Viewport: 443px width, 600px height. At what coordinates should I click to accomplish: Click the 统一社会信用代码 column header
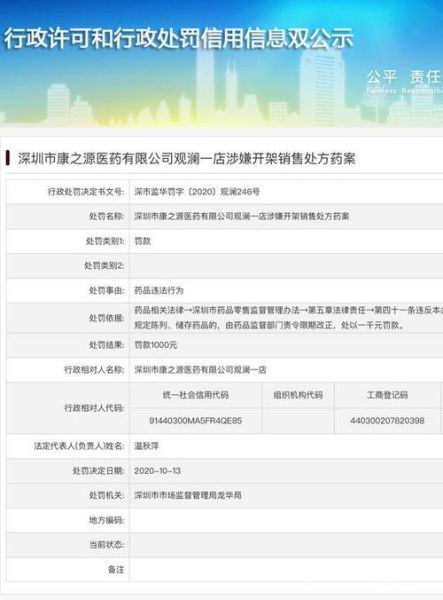(196, 395)
